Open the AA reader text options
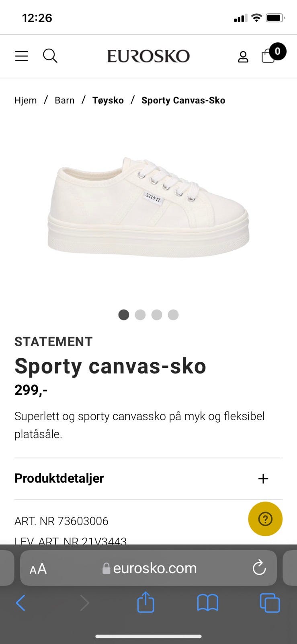This screenshot has height=644, width=297. (x=38, y=569)
